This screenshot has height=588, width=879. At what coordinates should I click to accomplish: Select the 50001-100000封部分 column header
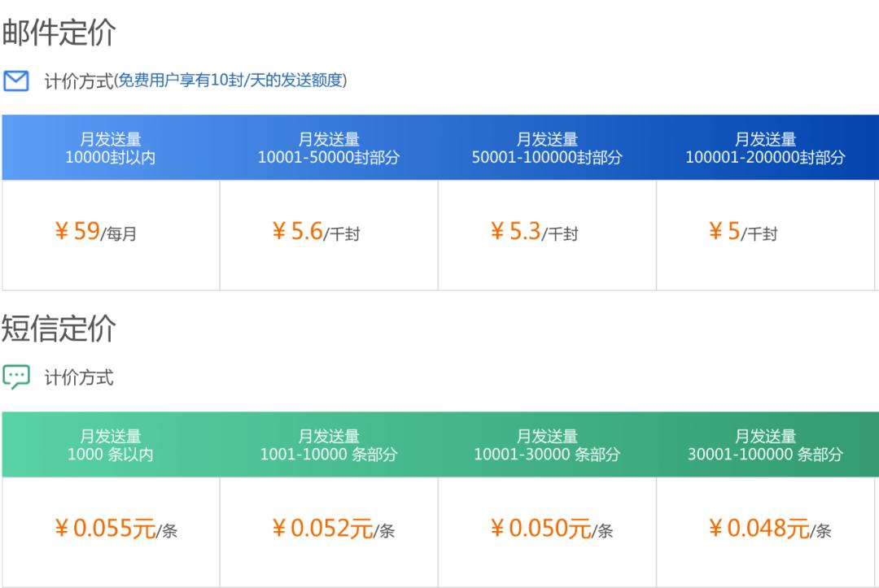[547, 147]
